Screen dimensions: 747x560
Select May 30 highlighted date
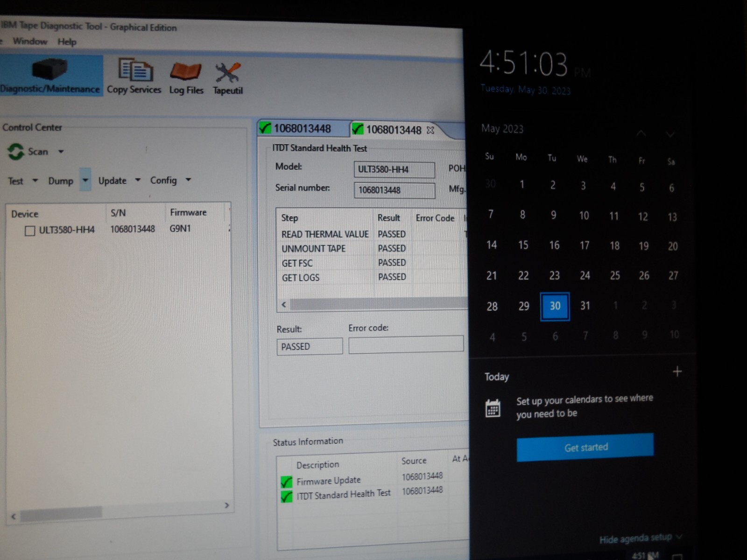(x=555, y=306)
